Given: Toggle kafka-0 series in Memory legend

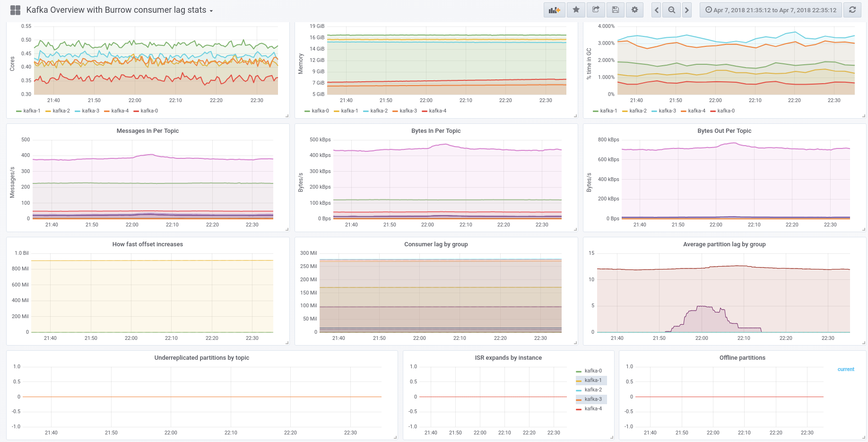Looking at the screenshot, I should point(320,111).
